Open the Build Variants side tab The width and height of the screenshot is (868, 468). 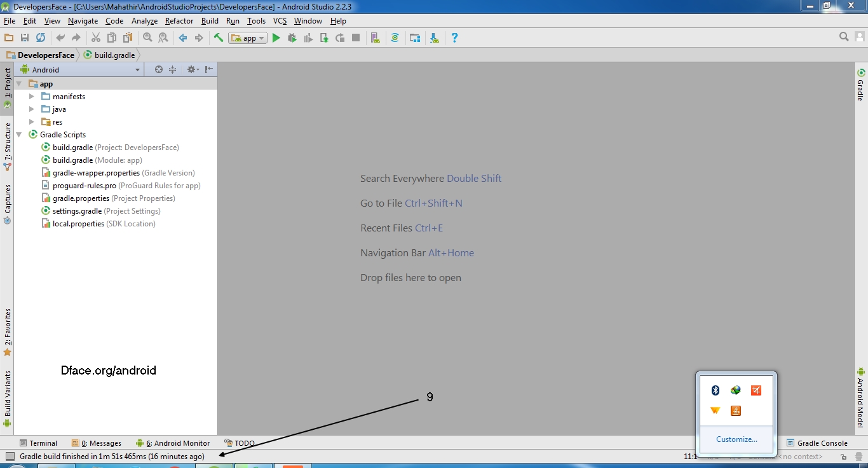pyautogui.click(x=8, y=399)
